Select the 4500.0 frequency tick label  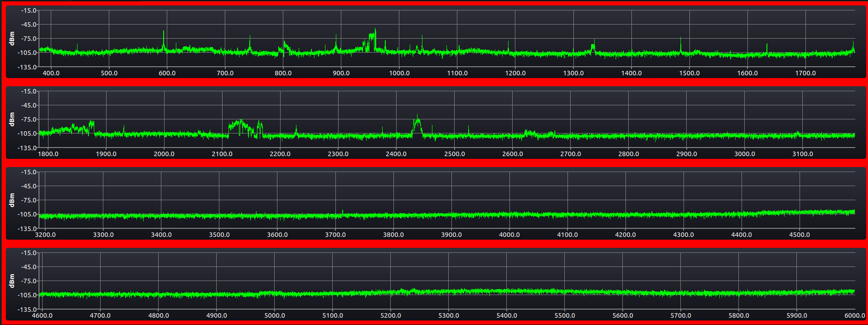pyautogui.click(x=800, y=235)
